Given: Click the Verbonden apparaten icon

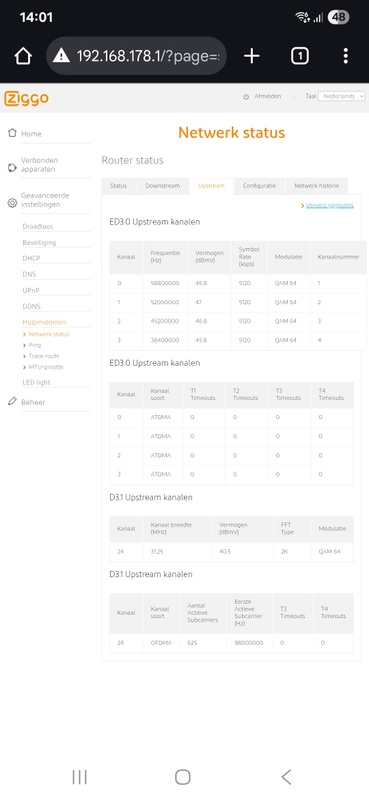Looking at the screenshot, I should click(x=12, y=167).
